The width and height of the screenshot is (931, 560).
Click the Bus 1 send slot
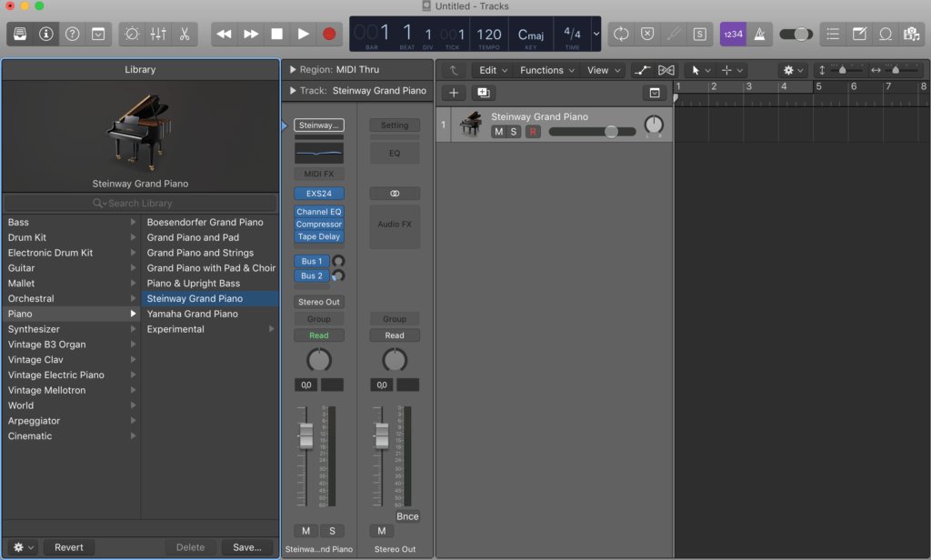[x=312, y=261]
